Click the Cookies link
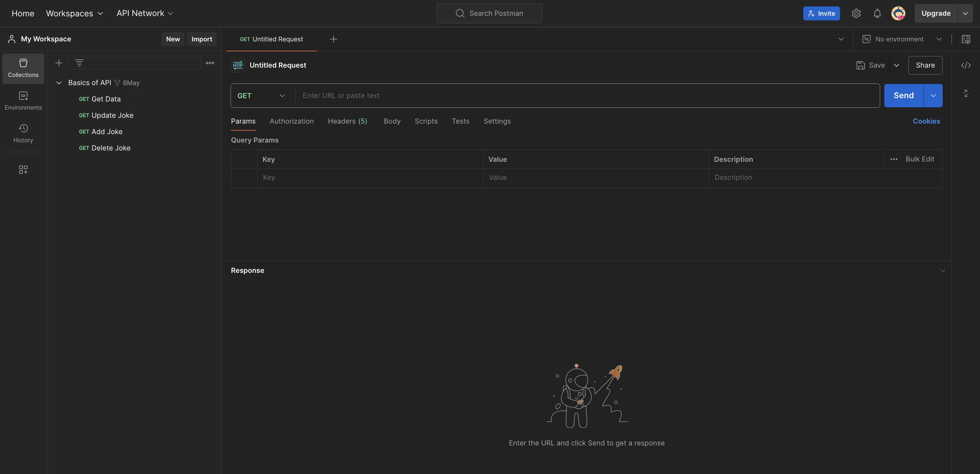Viewport: 980px width, 474px height. [926, 121]
